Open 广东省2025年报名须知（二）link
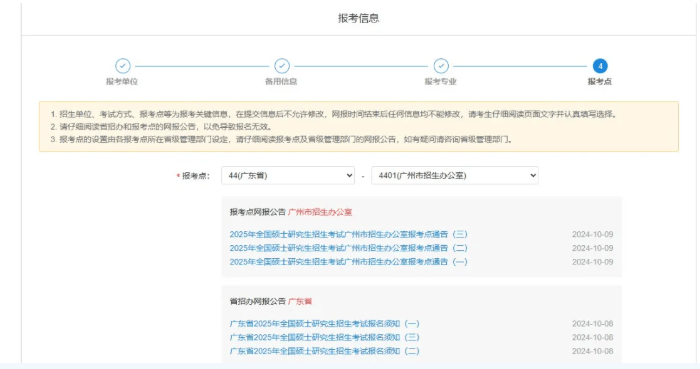 coord(325,351)
